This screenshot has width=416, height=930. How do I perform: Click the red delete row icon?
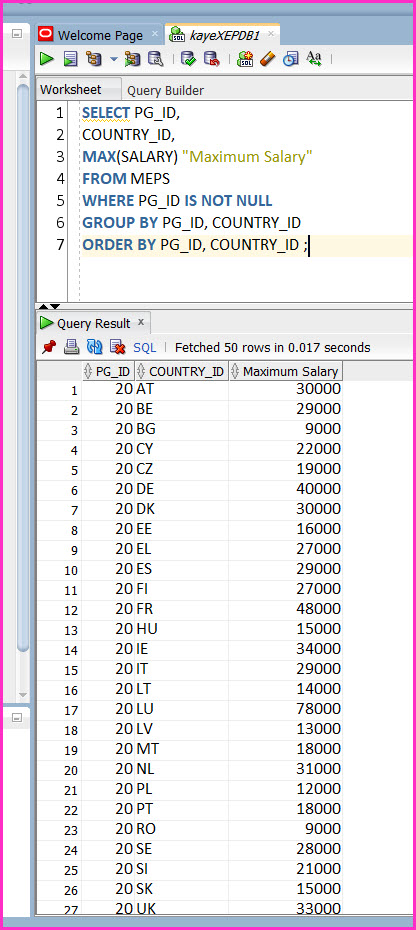[117, 347]
